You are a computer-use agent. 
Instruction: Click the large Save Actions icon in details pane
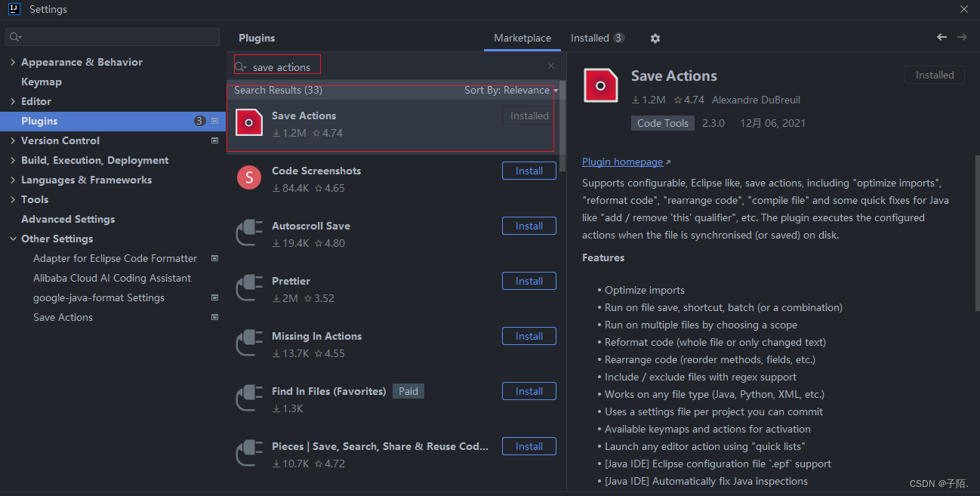601,85
